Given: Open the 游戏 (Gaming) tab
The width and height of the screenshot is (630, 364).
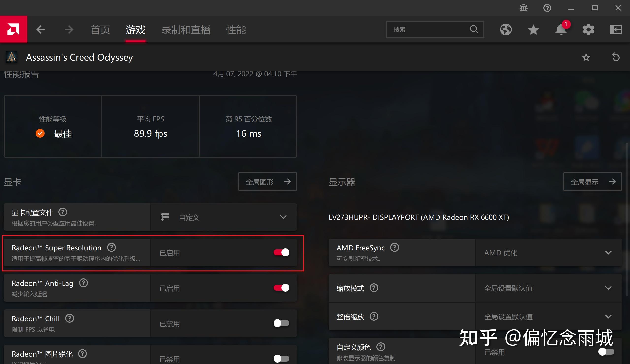Looking at the screenshot, I should [x=135, y=30].
